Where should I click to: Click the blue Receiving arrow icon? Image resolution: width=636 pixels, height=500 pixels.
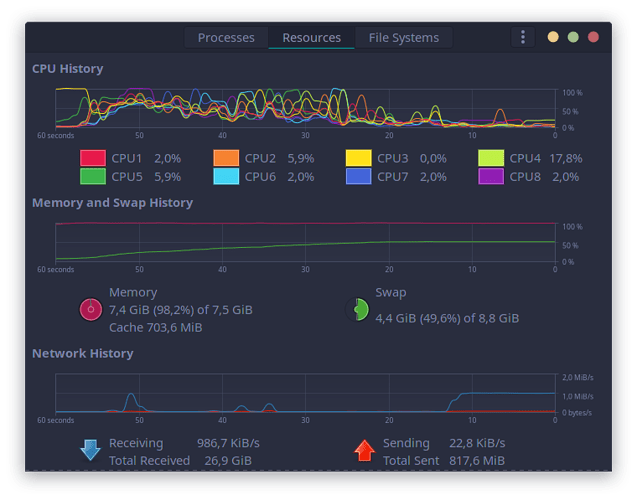pos(90,450)
